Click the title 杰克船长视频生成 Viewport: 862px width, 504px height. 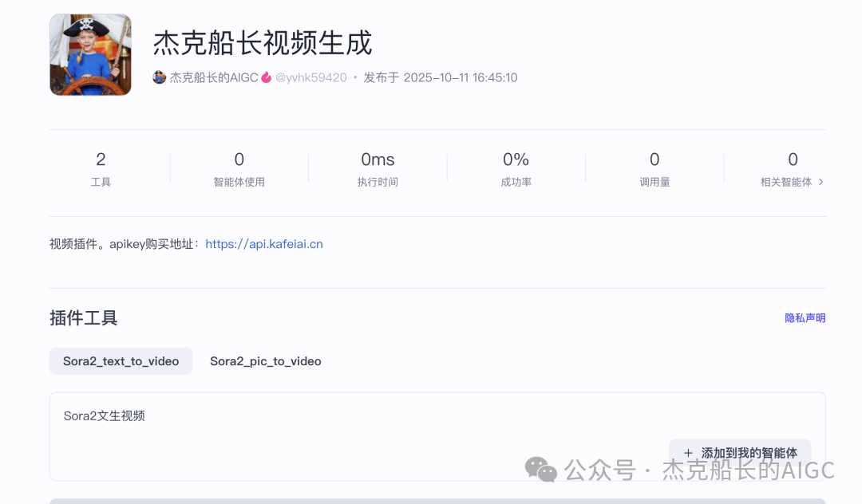coord(263,43)
